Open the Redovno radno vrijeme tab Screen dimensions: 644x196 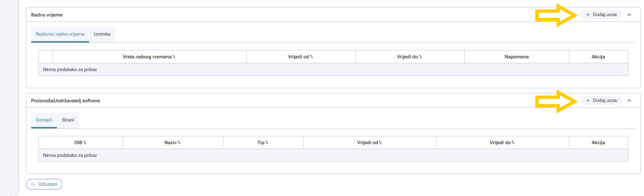pos(60,34)
